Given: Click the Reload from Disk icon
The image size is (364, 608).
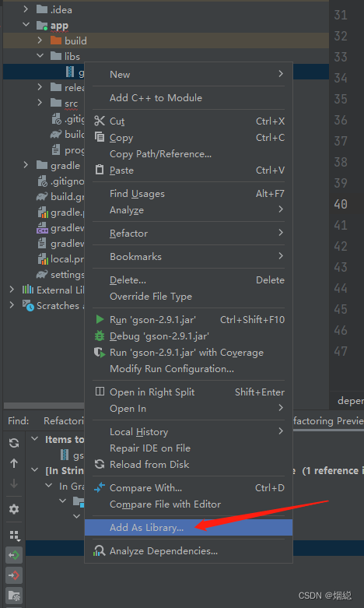Looking at the screenshot, I should point(100,464).
